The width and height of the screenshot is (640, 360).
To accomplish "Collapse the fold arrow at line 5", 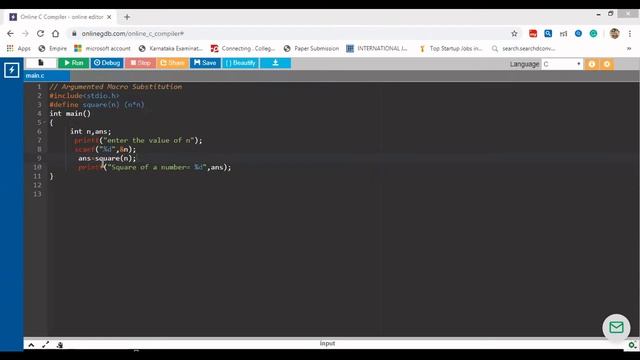I will 44,122.
